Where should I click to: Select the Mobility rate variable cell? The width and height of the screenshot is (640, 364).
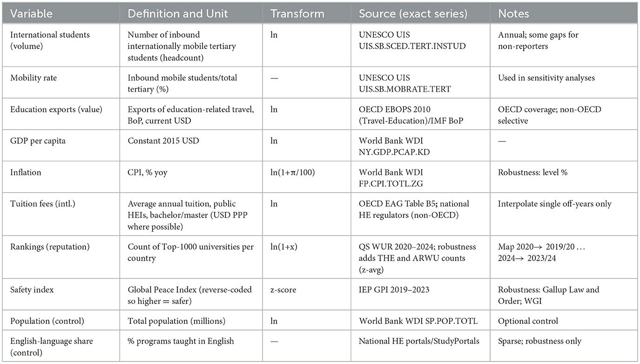click(x=34, y=78)
